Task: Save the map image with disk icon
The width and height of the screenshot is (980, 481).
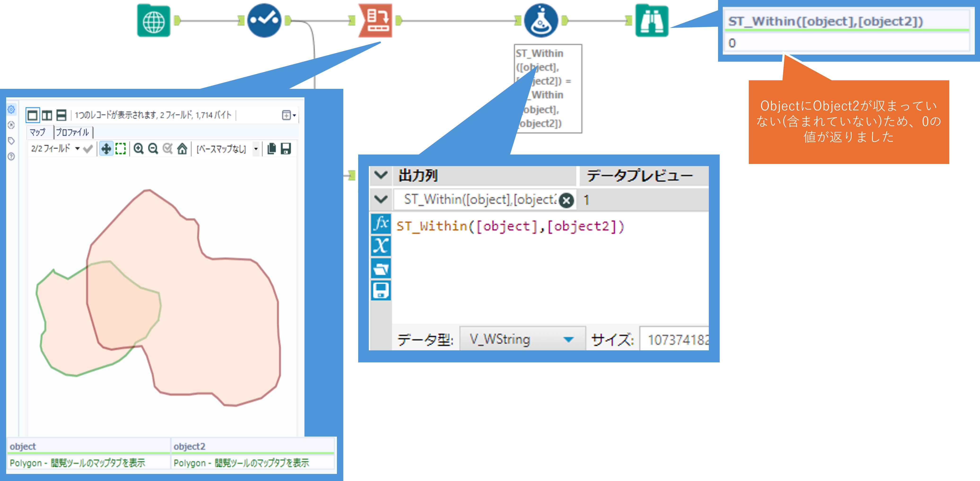Action: tap(286, 149)
